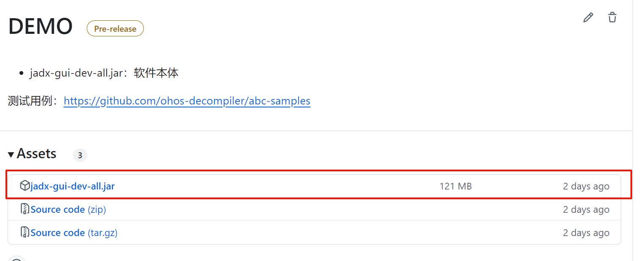644x261 pixels.
Task: Click the pencil icon to edit release
Action: click(x=588, y=17)
